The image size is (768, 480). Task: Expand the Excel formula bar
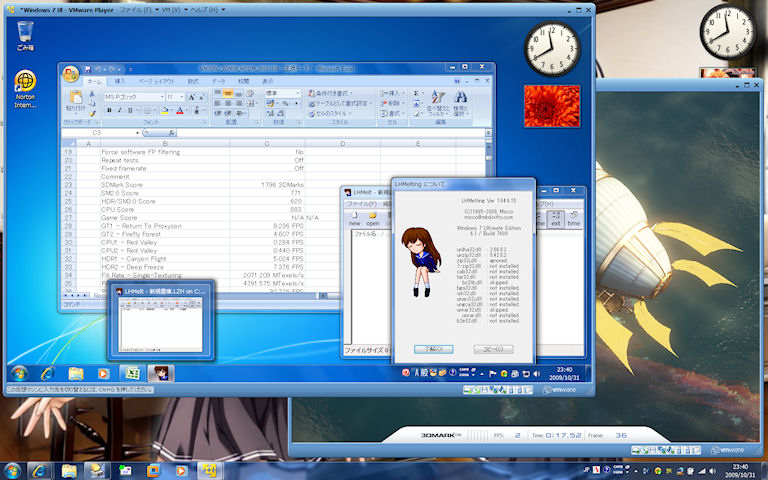click(488, 133)
